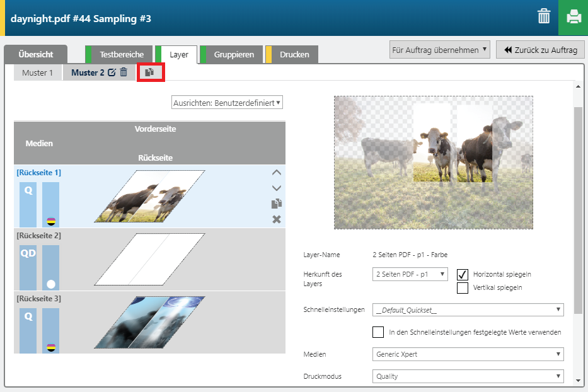The image size is (588, 392).
Task: Open the Ausrichten: Benutzerdefiniert dropdown
Action: coord(227,103)
